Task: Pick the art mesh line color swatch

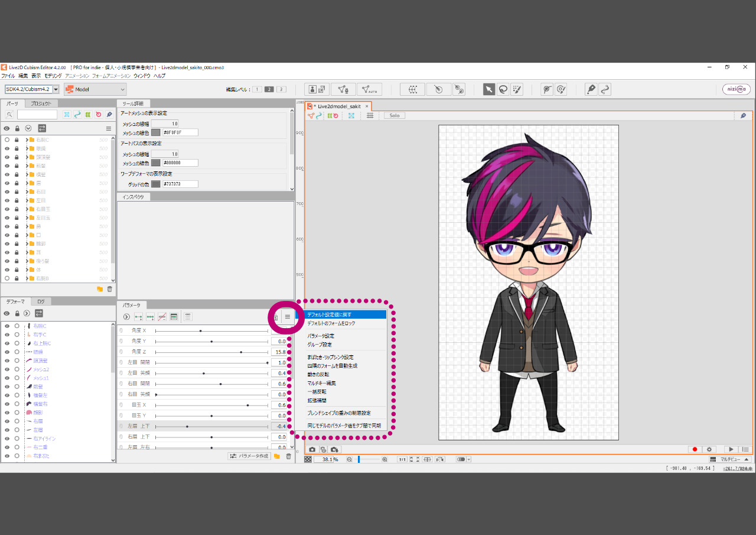Action: tap(156, 132)
